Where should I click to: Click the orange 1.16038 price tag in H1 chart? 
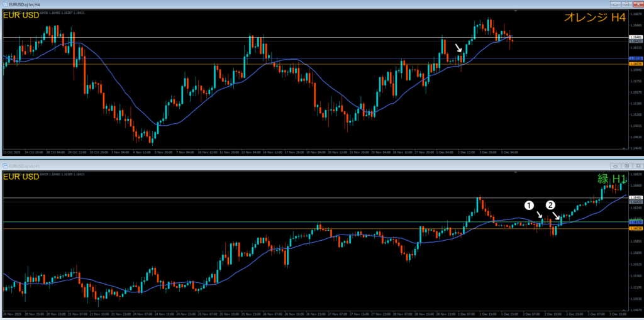tap(636, 228)
